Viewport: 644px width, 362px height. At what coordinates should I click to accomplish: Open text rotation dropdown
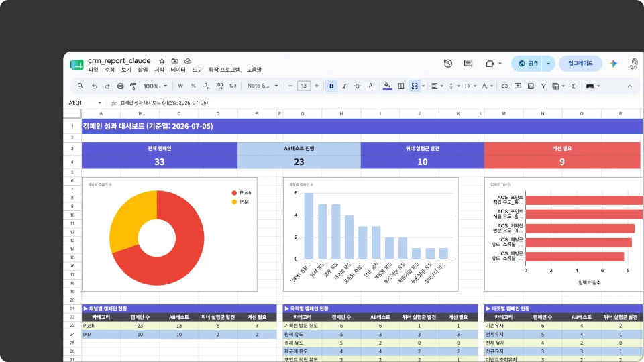click(x=487, y=86)
